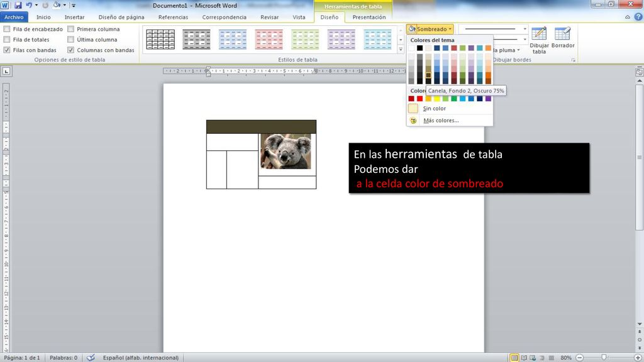Click the tab selector at ruler corner

coord(6,72)
